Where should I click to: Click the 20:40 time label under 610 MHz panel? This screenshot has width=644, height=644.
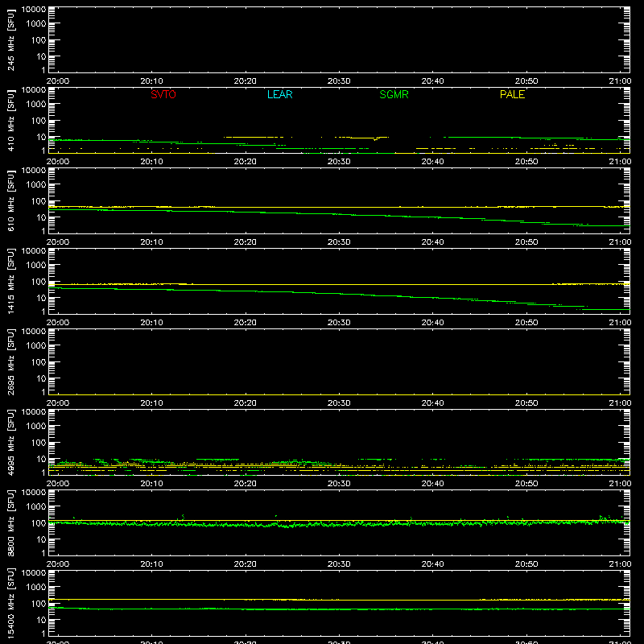(x=432, y=242)
